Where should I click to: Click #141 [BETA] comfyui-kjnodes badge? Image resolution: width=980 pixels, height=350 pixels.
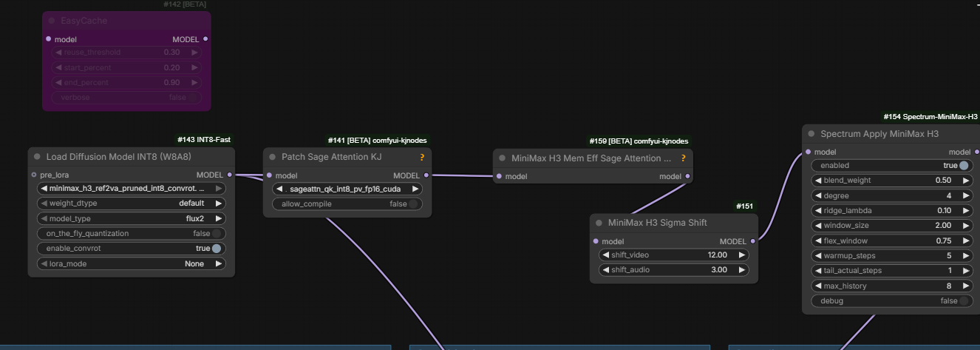(x=378, y=140)
